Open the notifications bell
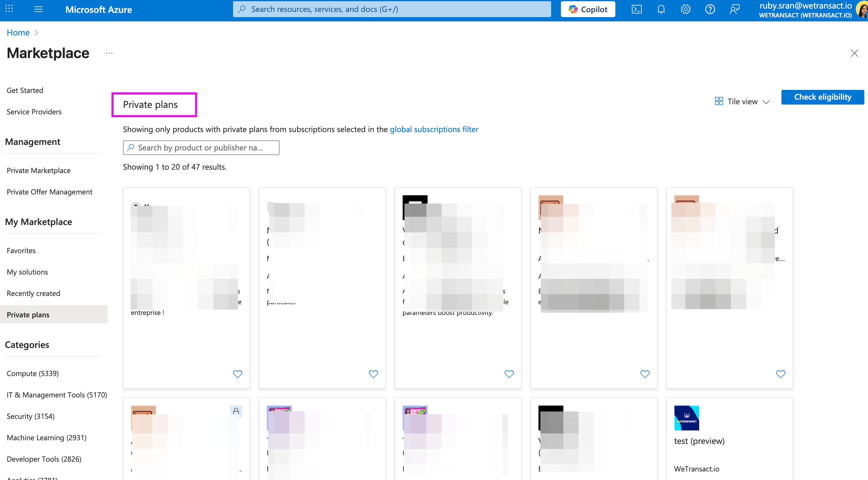Viewport: 868px width, 480px height. [x=661, y=9]
